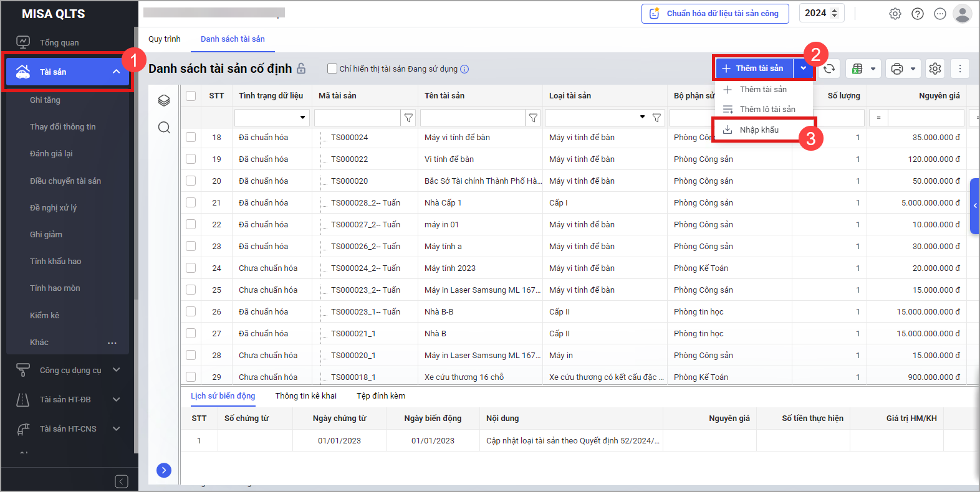The height and width of the screenshot is (492, 980).
Task: Change the year 2024 stepper
Action: tap(835, 13)
